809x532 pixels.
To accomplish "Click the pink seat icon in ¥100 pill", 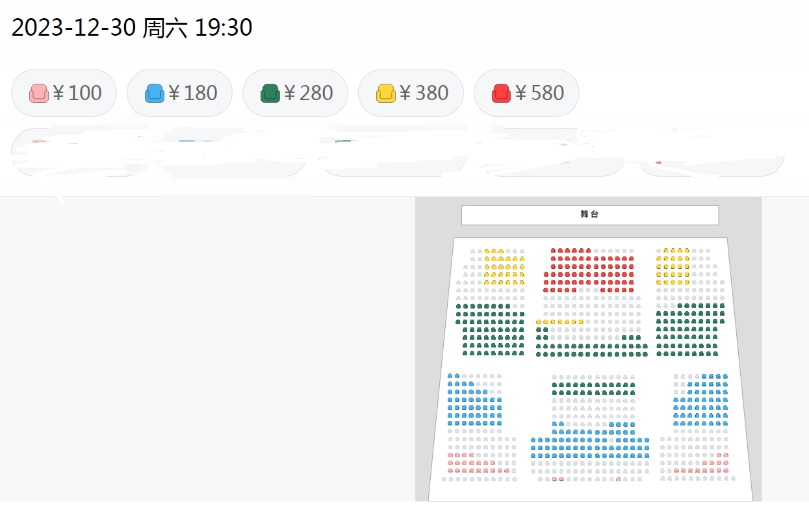I will (39, 93).
